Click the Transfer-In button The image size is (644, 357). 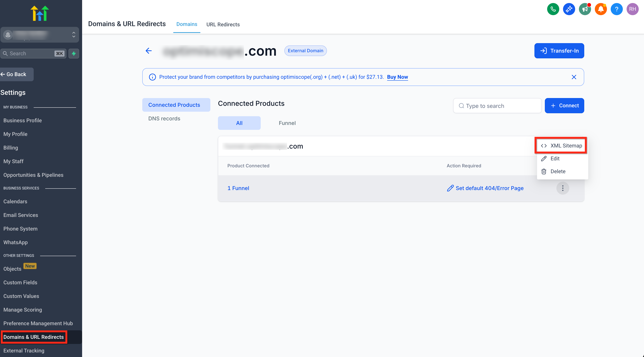[x=559, y=51]
